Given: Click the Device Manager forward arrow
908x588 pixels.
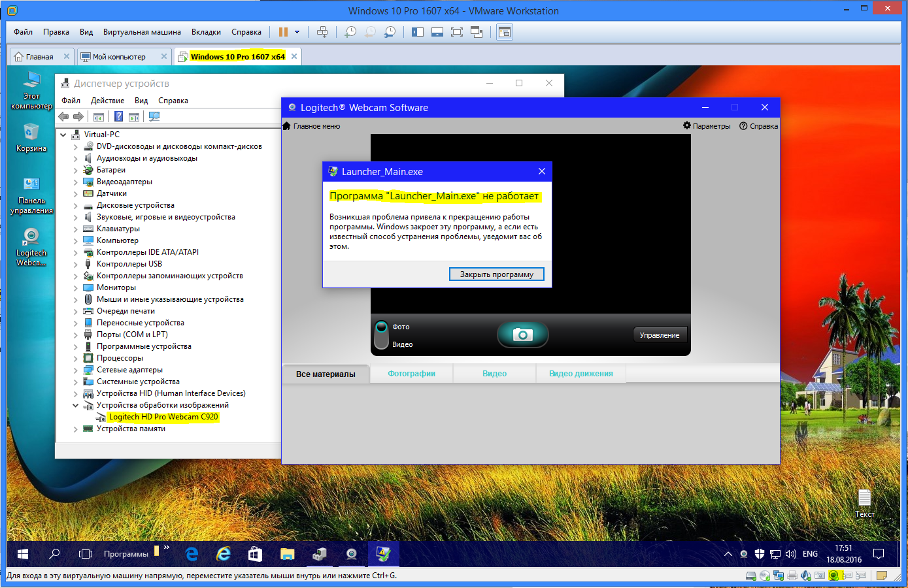Looking at the screenshot, I should pyautogui.click(x=78, y=117).
